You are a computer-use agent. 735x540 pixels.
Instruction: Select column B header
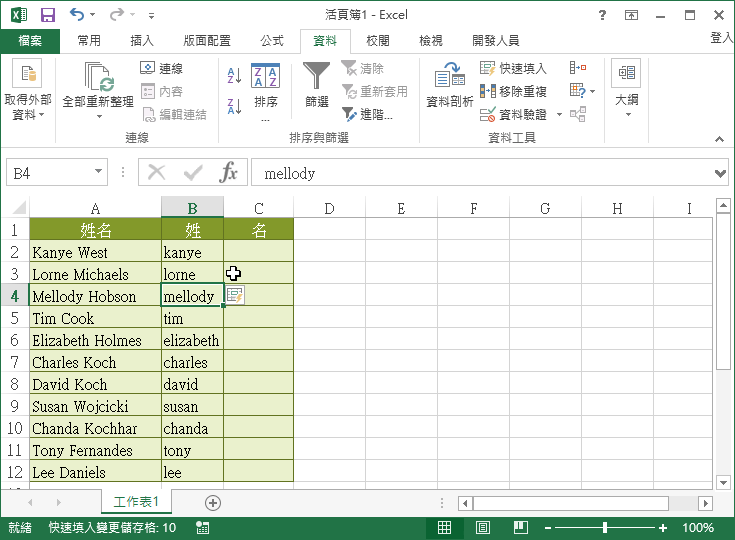coord(192,208)
